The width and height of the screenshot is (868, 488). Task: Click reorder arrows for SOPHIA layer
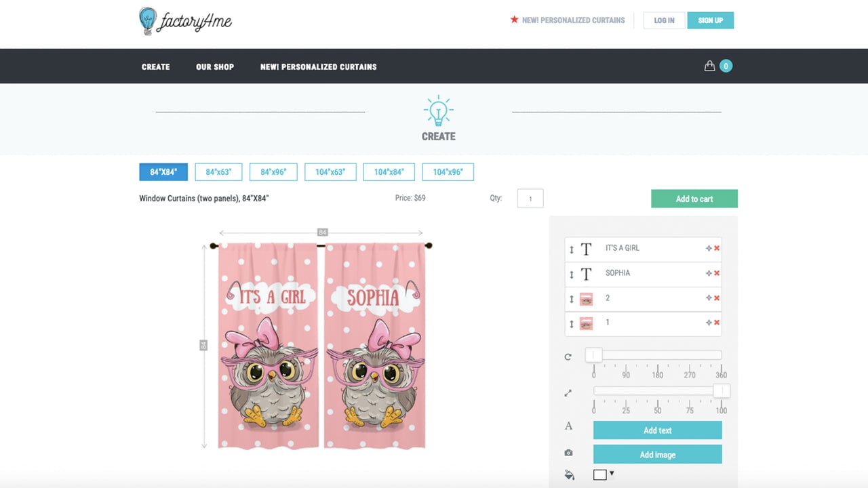click(x=572, y=274)
